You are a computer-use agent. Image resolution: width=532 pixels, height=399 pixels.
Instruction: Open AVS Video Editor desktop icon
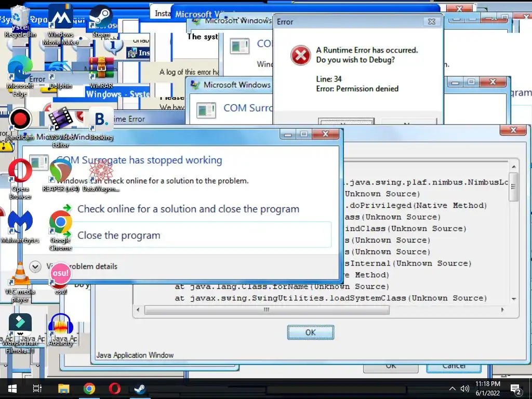click(60, 127)
